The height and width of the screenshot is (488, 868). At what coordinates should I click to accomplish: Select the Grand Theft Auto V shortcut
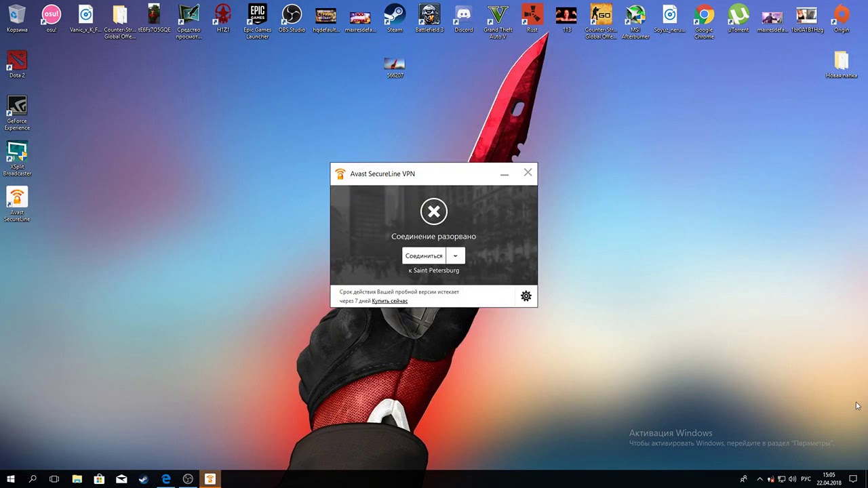[x=498, y=22]
